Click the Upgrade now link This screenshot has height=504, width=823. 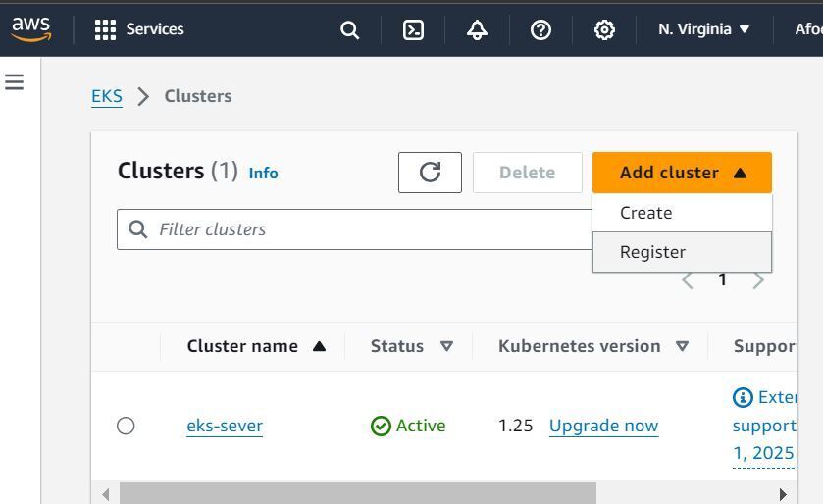point(603,426)
